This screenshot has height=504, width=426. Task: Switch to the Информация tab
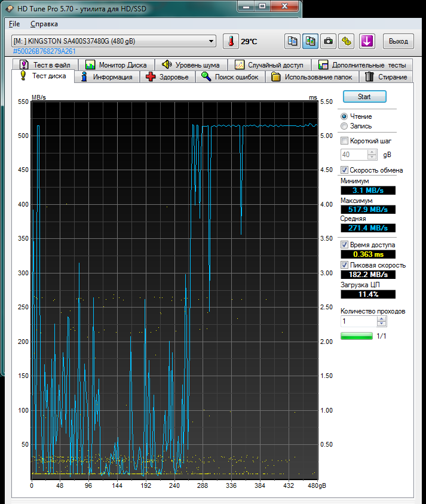tap(107, 76)
